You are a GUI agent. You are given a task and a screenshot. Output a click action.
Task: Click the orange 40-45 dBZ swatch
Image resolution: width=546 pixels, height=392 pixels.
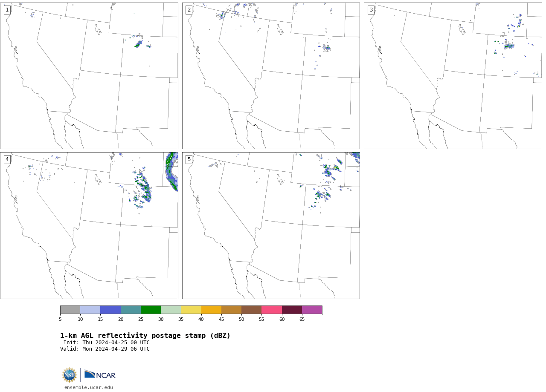[x=211, y=310]
